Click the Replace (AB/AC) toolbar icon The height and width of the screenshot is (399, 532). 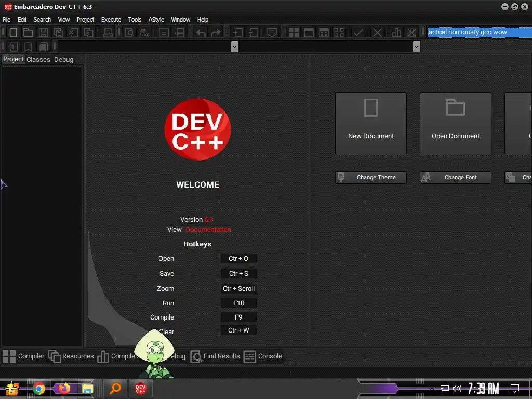coord(144,33)
